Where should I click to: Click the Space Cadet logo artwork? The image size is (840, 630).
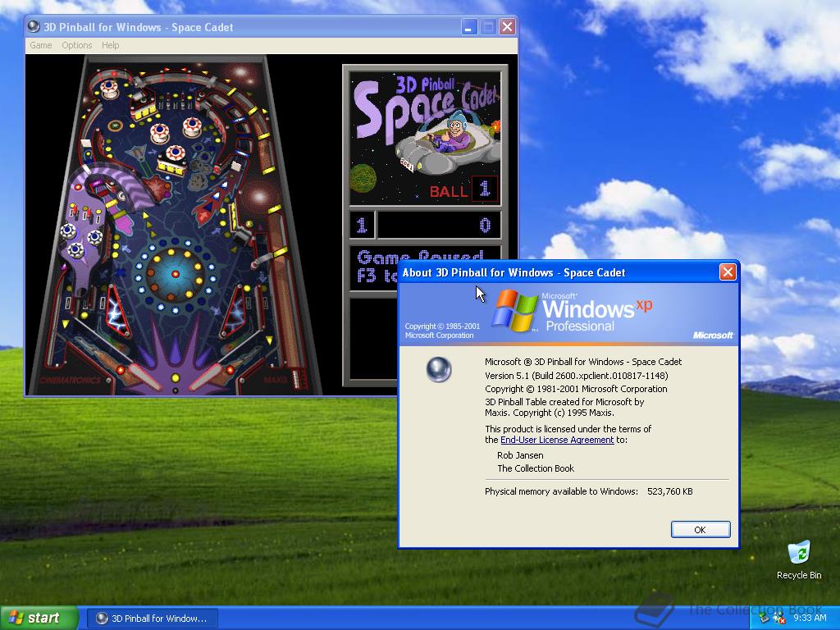[x=426, y=138]
